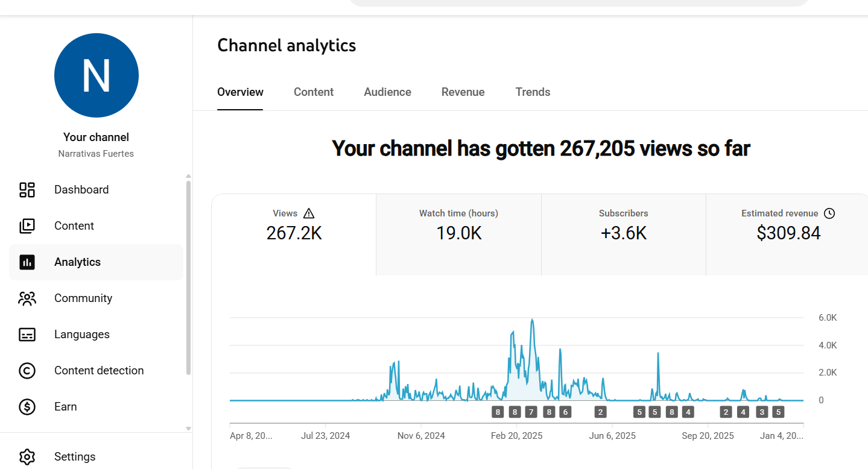868x469 pixels.
Task: Click the "Channel analytics" heading
Action: click(x=287, y=46)
